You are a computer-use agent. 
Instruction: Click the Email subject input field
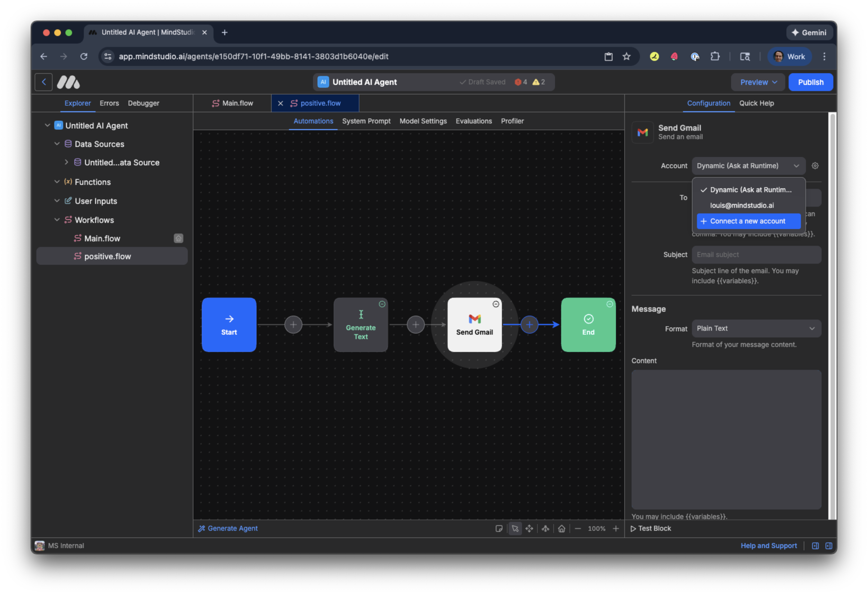[756, 254]
